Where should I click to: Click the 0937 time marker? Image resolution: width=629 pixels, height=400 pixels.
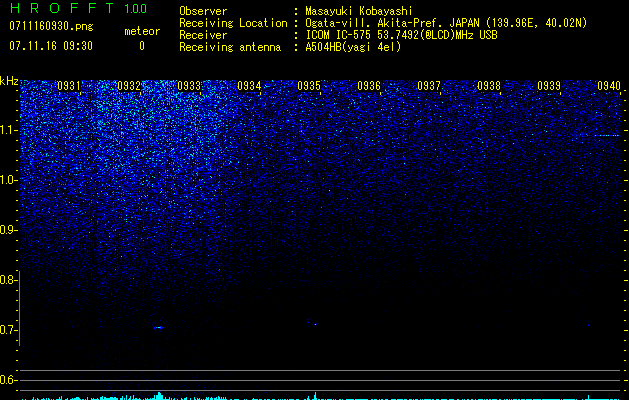429,86
